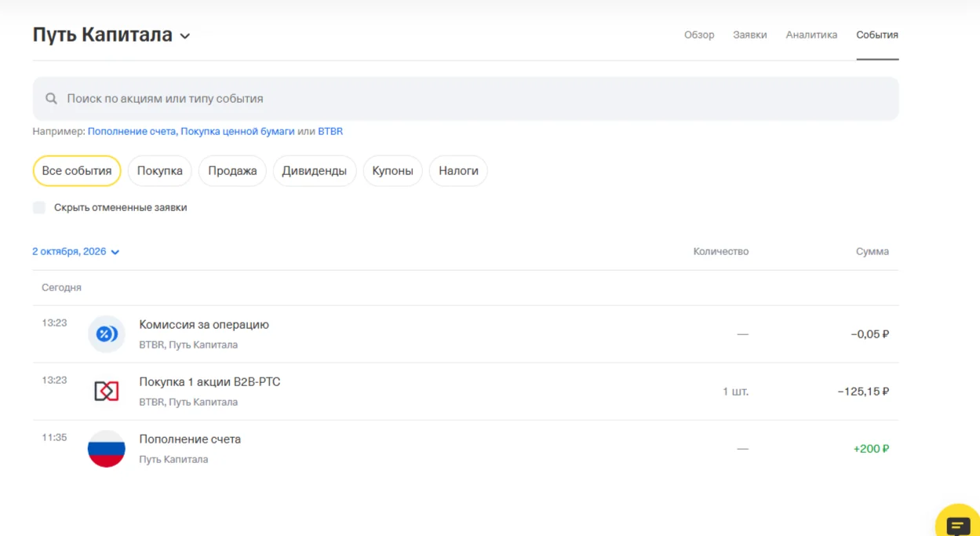This screenshot has height=536, width=980.
Task: Click the '1 шт.' quantity value
Action: [x=735, y=392]
